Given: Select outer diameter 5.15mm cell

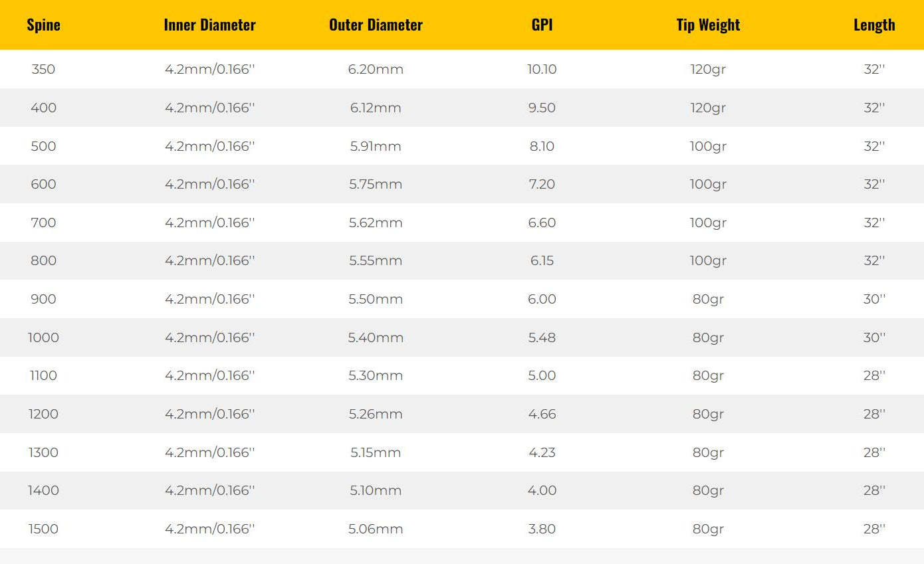Looking at the screenshot, I should [x=376, y=452].
